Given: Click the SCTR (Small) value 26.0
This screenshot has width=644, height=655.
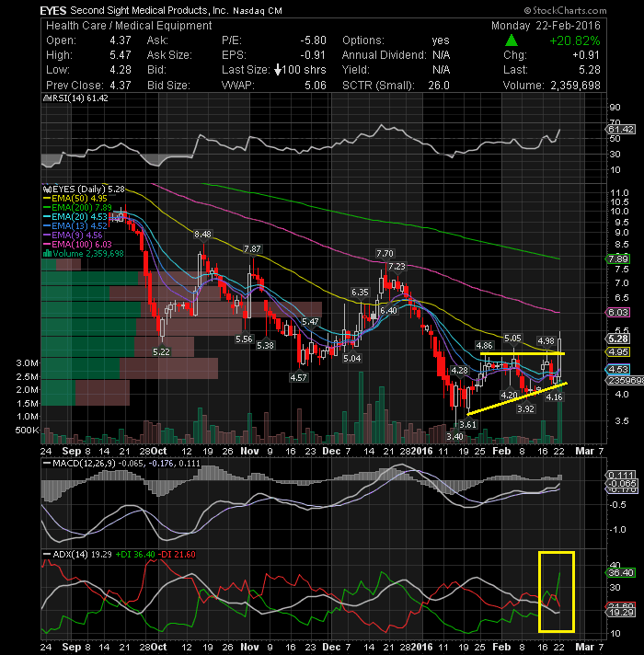Looking at the screenshot, I should (439, 86).
